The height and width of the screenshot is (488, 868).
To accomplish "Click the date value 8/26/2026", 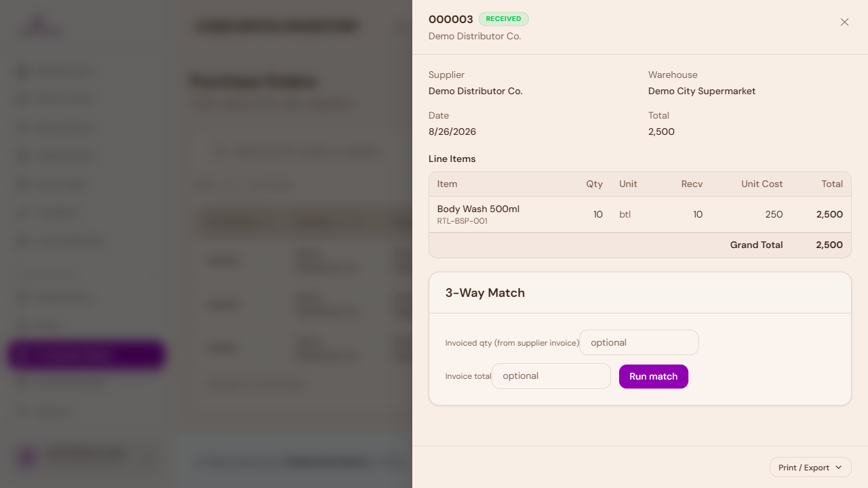I will [452, 131].
